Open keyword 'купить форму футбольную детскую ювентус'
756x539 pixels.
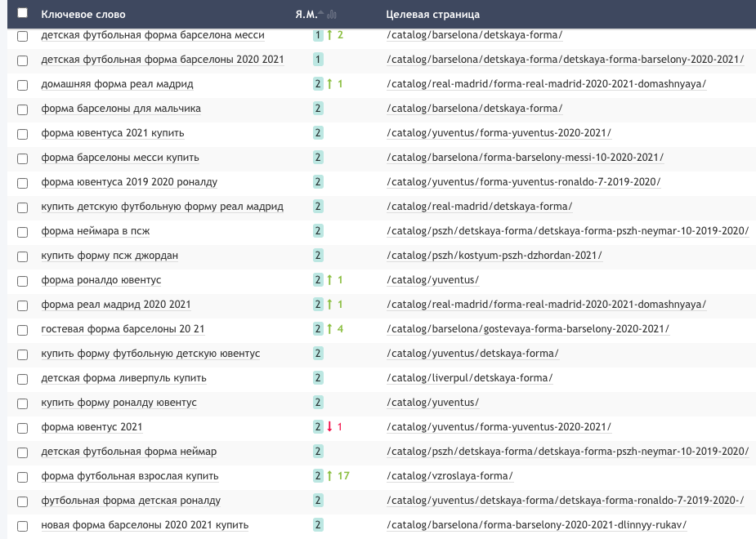click(x=150, y=354)
